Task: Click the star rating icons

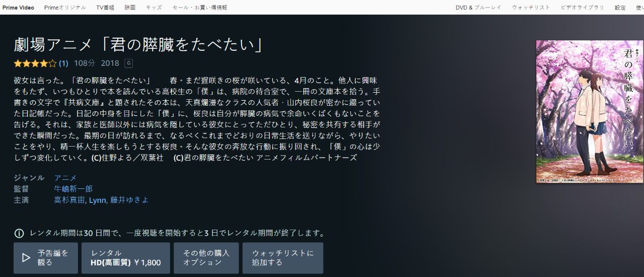Action: pos(35,63)
